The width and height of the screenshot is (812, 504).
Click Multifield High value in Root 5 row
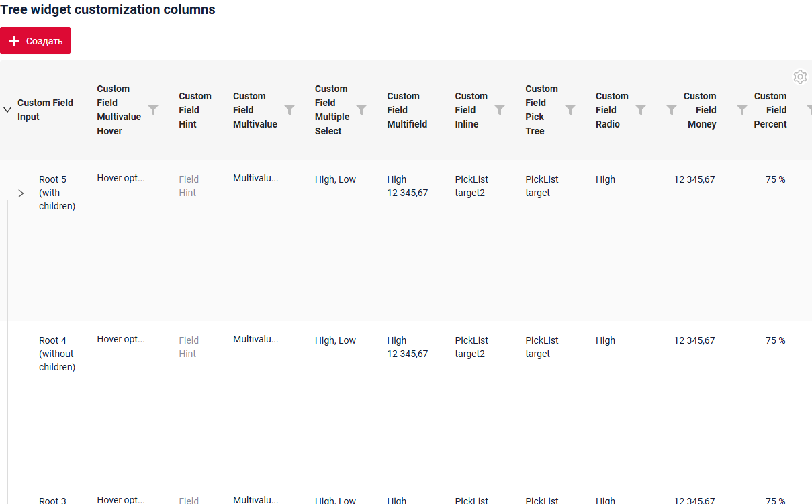point(397,179)
